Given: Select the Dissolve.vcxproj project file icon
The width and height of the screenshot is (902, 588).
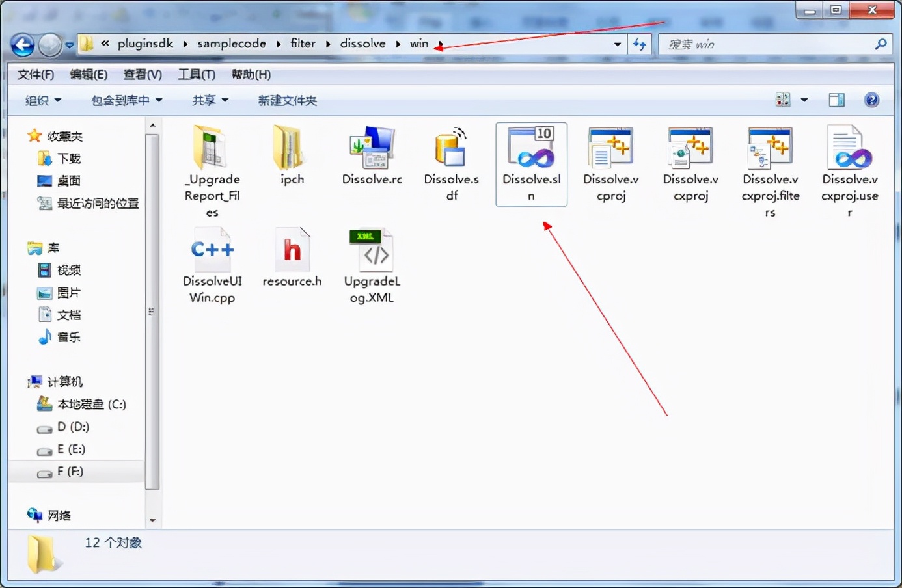Looking at the screenshot, I should pos(690,148).
